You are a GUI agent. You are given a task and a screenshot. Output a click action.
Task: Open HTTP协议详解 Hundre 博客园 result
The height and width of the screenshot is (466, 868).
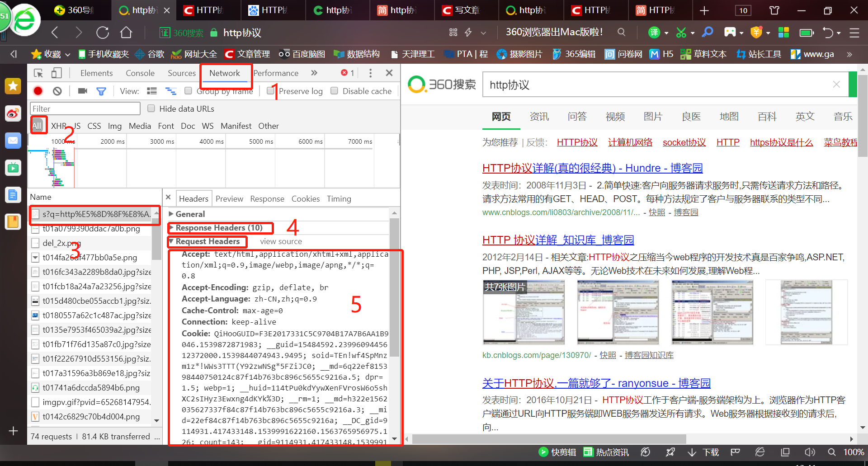pyautogui.click(x=592, y=168)
